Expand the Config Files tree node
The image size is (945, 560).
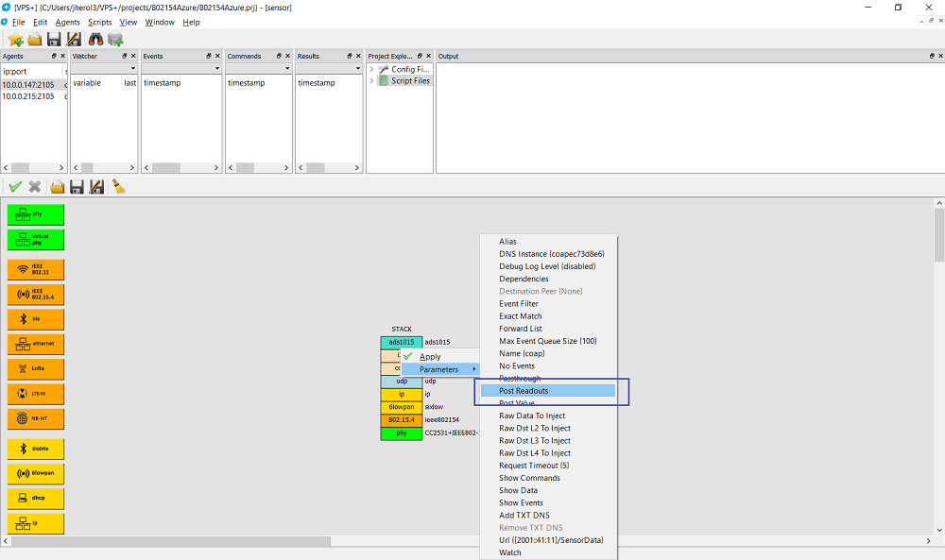click(x=371, y=70)
